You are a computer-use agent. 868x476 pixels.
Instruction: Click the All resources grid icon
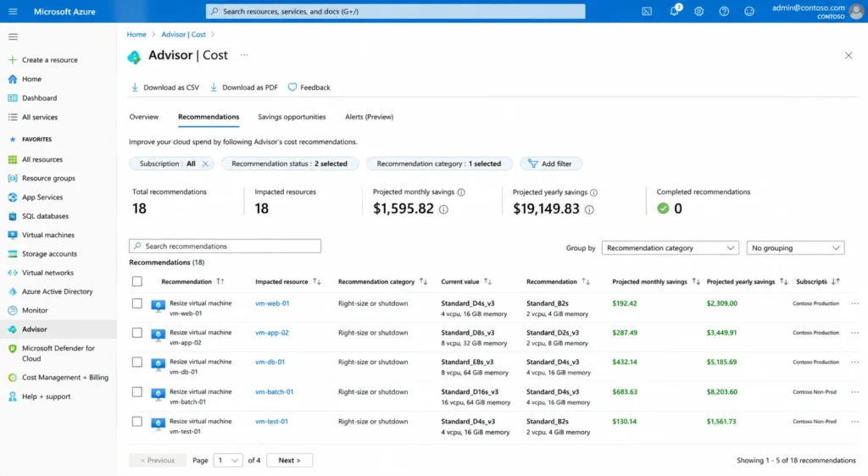[x=13, y=159]
